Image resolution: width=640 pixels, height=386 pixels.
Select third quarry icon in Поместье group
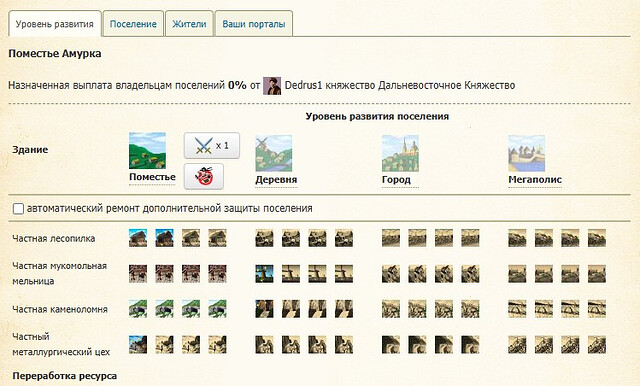[x=191, y=309]
